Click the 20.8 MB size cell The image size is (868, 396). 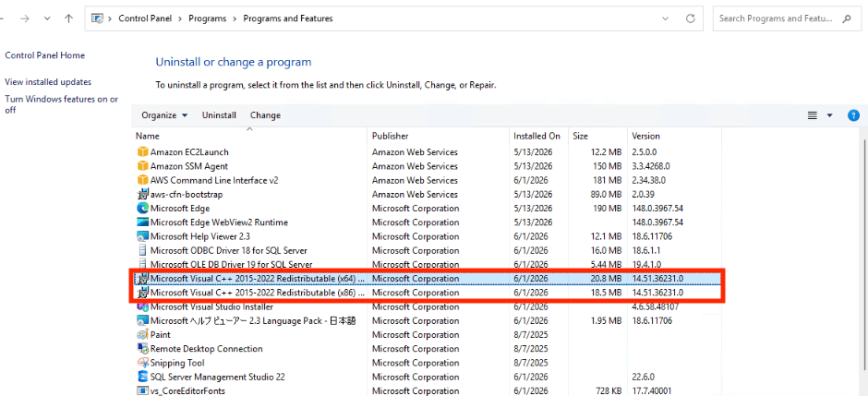pos(606,278)
